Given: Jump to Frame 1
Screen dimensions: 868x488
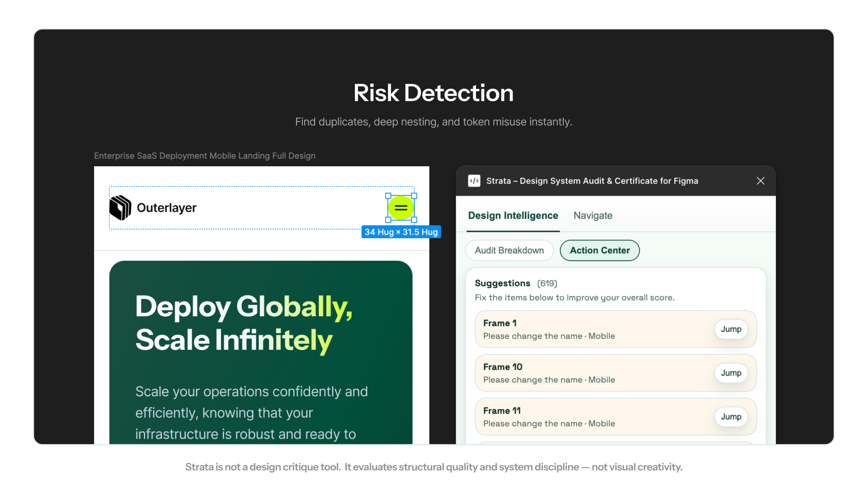Looking at the screenshot, I should click(x=731, y=329).
